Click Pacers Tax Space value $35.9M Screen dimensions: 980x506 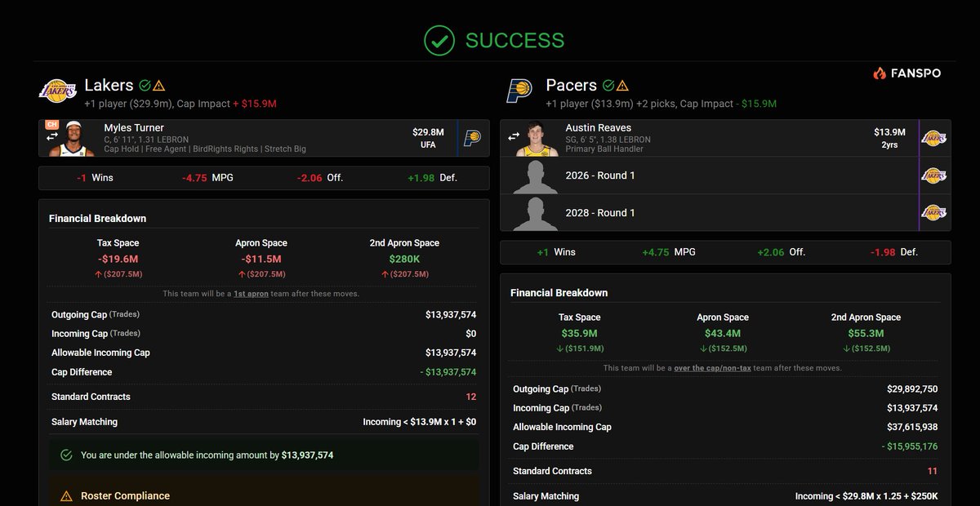tap(579, 333)
